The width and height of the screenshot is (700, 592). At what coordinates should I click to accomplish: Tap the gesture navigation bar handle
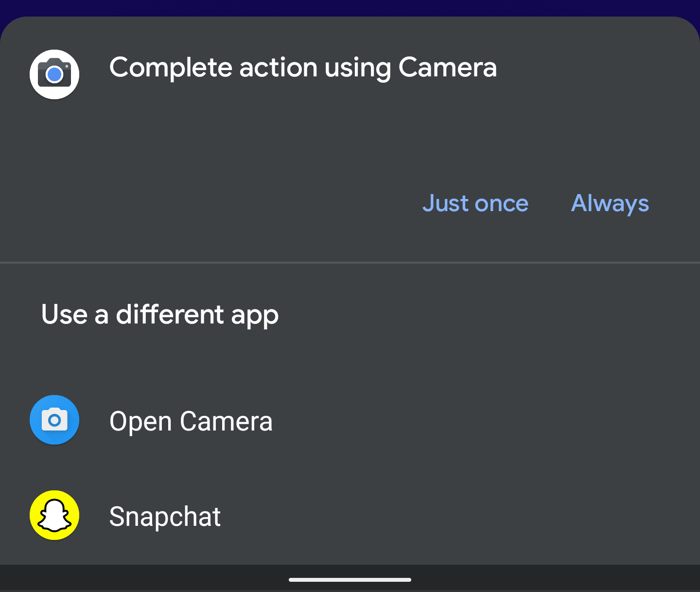(350, 579)
